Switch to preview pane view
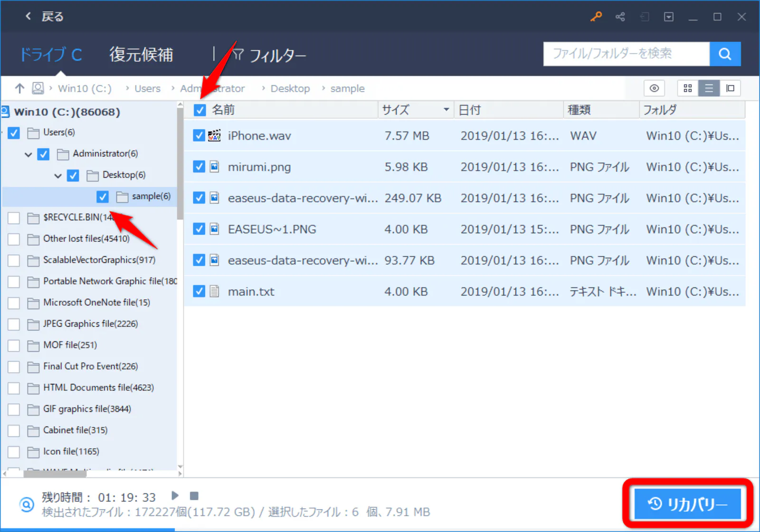 coord(730,88)
